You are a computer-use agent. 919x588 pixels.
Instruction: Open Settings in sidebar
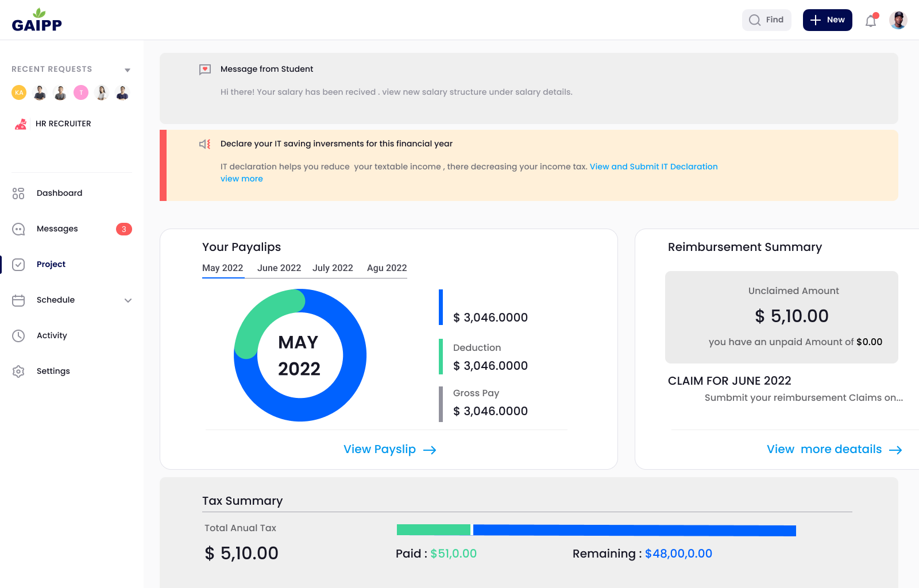(x=53, y=372)
